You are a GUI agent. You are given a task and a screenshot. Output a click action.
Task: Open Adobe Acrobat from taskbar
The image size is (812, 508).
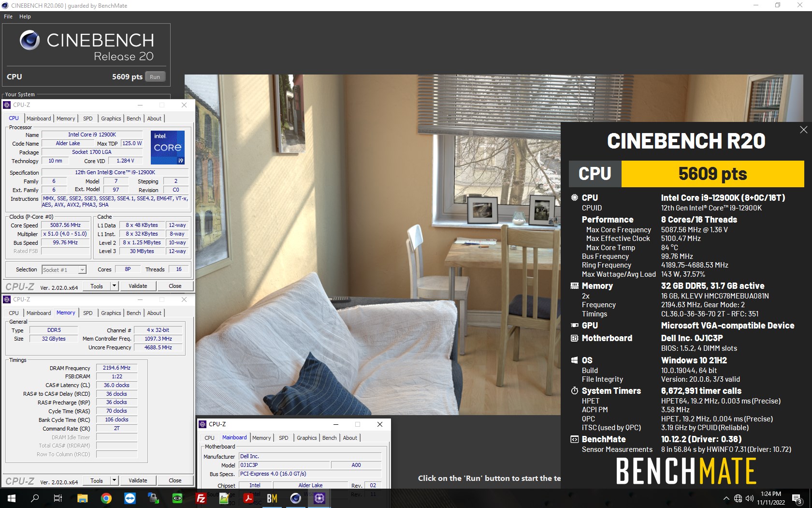point(248,498)
